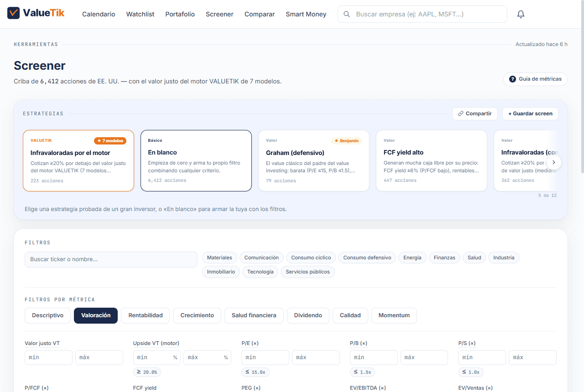The width and height of the screenshot is (584, 392).
Task: Focus the Buscar ticker o nombre field
Action: point(111,259)
